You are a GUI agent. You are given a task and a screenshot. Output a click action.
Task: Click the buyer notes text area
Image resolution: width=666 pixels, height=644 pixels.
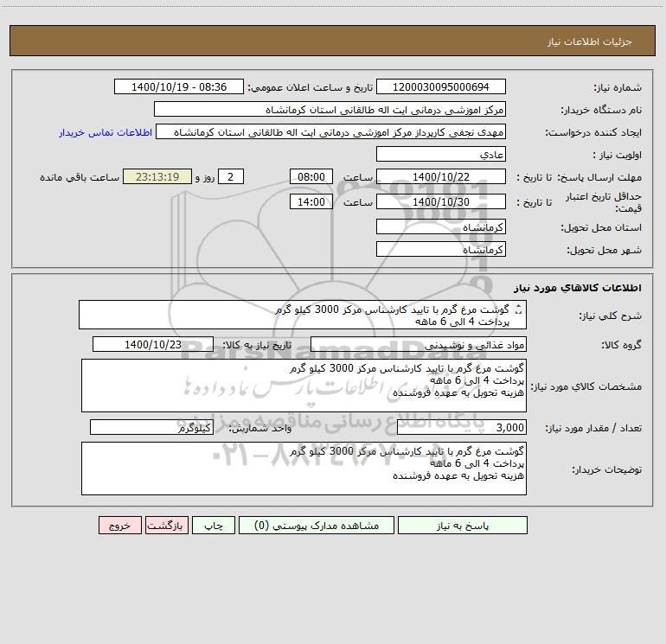[304, 469]
